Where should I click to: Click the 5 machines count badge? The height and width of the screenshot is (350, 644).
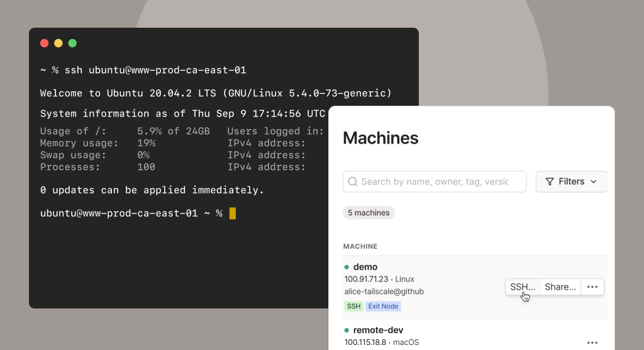click(x=369, y=213)
